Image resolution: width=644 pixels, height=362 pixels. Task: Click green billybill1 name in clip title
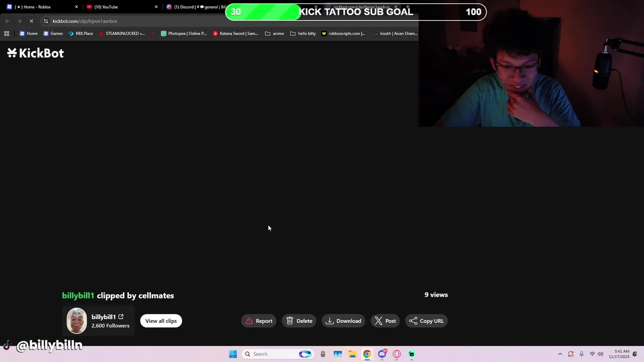(x=78, y=296)
